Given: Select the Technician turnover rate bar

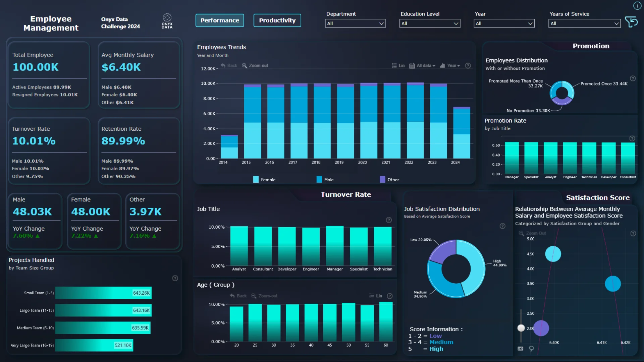Looking at the screenshot, I should pos(383,246).
